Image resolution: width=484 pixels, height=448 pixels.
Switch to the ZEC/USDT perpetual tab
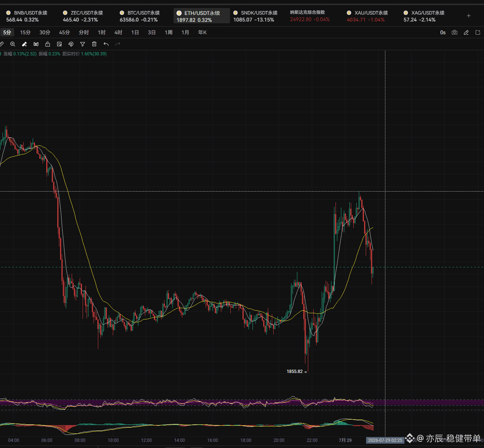click(x=84, y=16)
